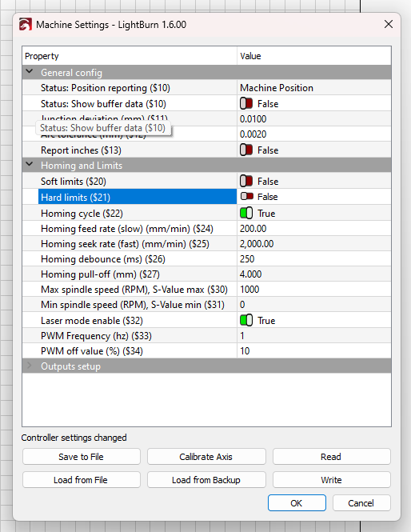Select Max spindle speed (RPM) ($30) label
This screenshot has width=411, height=532.
click(x=134, y=290)
